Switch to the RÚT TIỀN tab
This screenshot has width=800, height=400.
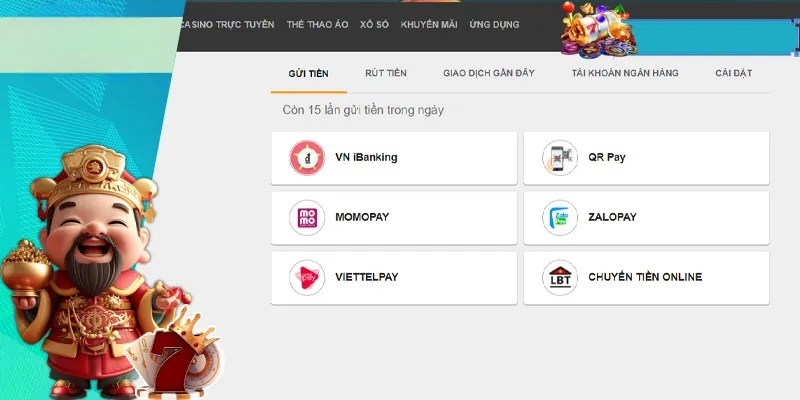tap(386, 73)
